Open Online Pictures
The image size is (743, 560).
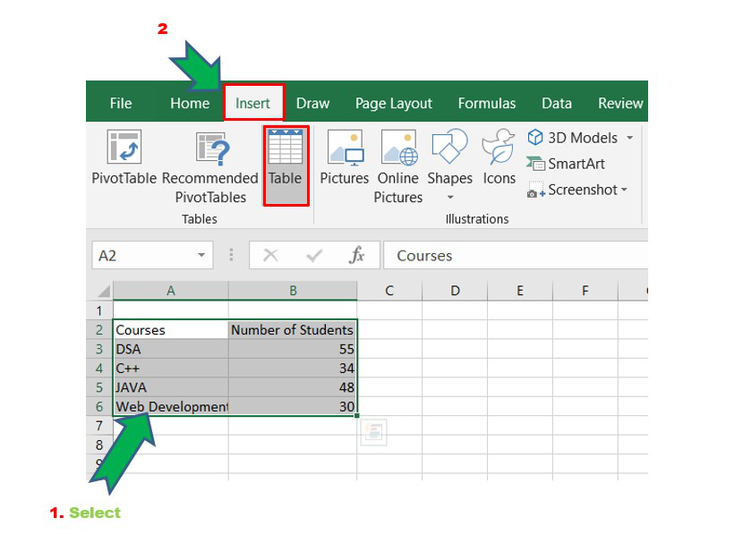[398, 166]
